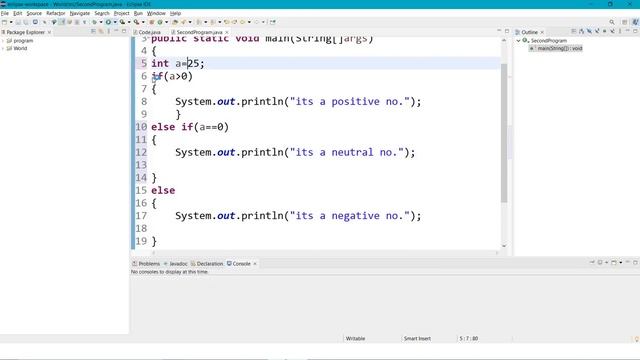Minimize the Package Explorer panel
Screen dimensions: 640x360
116,31
